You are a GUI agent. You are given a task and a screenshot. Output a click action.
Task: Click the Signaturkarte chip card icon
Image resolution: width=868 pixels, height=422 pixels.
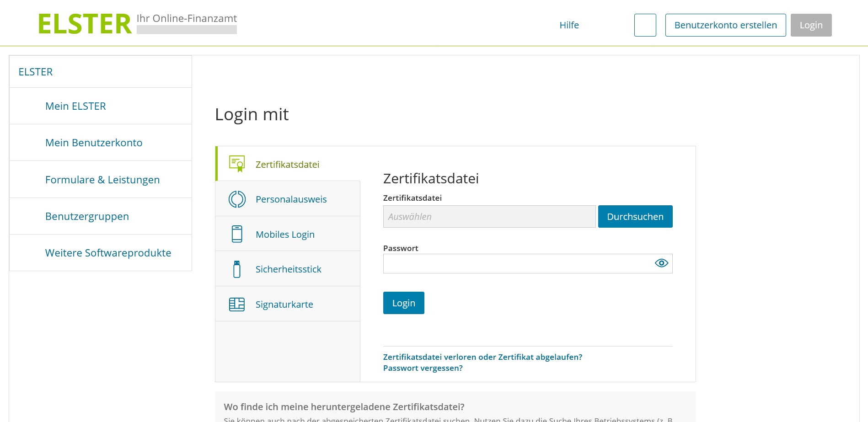tap(237, 304)
